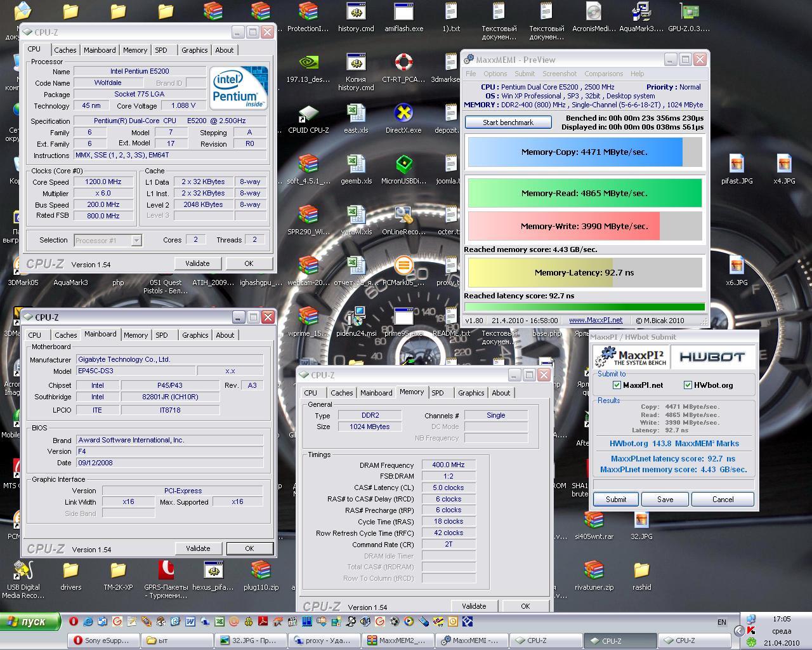This screenshot has width=812, height=650.
Task: Click the пуск Start button
Action: click(x=31, y=621)
